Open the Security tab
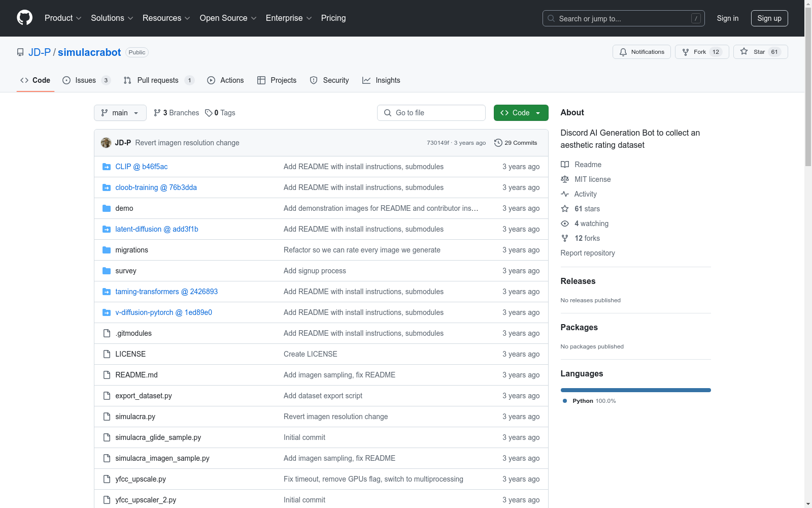Image resolution: width=812 pixels, height=508 pixels. [329, 80]
